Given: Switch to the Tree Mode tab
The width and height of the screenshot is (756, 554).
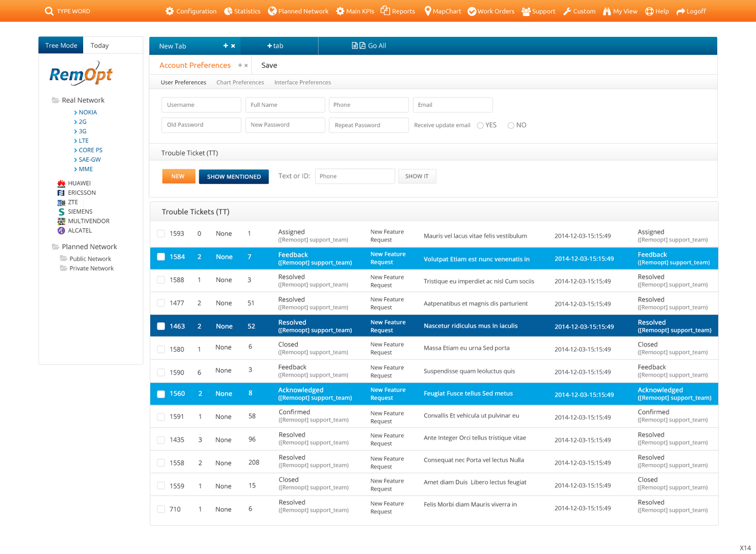Looking at the screenshot, I should (61, 45).
